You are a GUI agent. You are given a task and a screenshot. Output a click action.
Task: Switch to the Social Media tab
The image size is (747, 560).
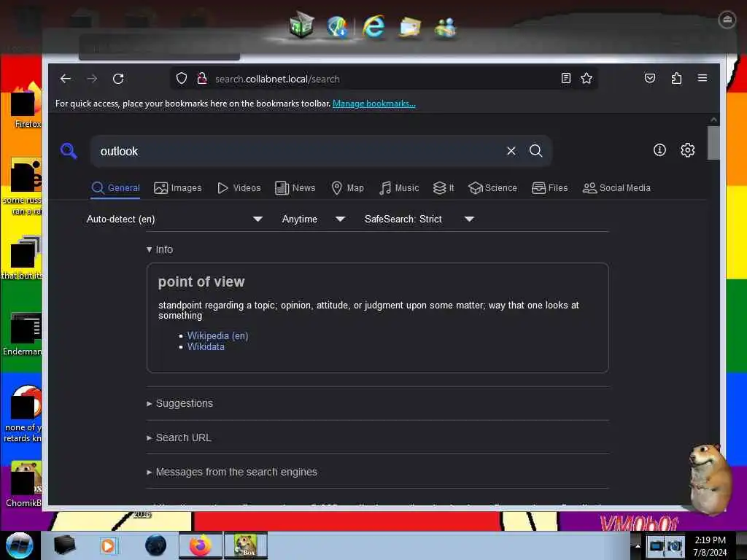(616, 188)
